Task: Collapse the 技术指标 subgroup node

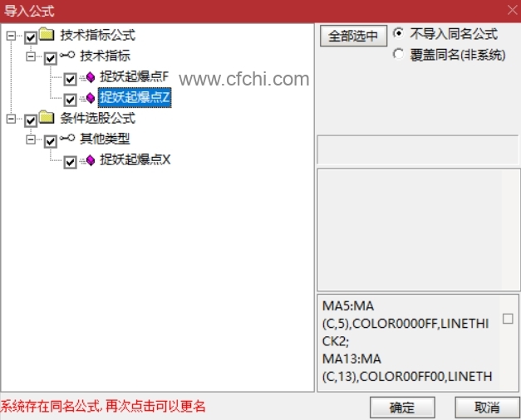Action: coord(31,56)
